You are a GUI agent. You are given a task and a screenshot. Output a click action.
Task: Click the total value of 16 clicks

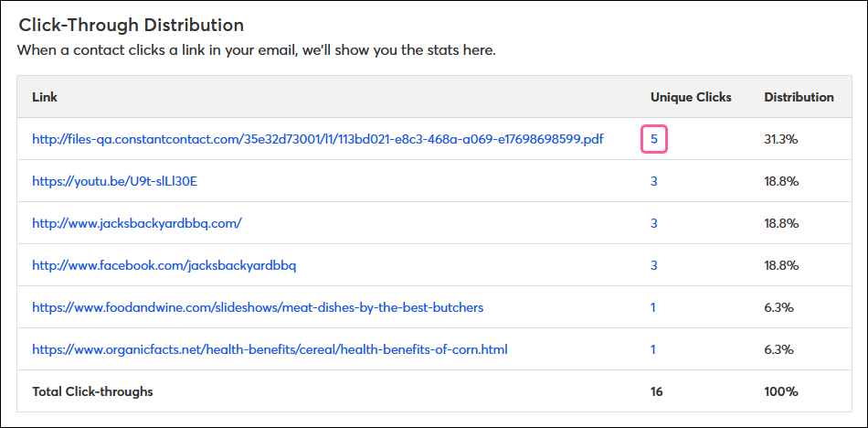(657, 391)
